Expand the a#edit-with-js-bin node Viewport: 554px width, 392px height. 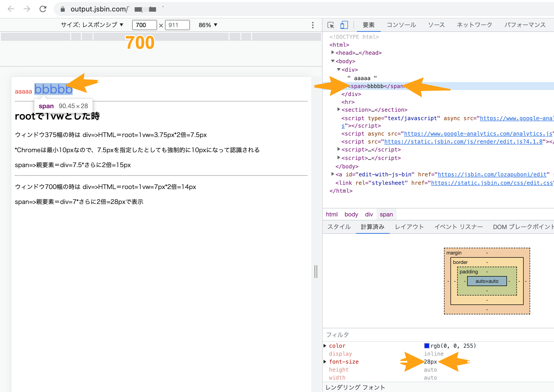[332, 174]
